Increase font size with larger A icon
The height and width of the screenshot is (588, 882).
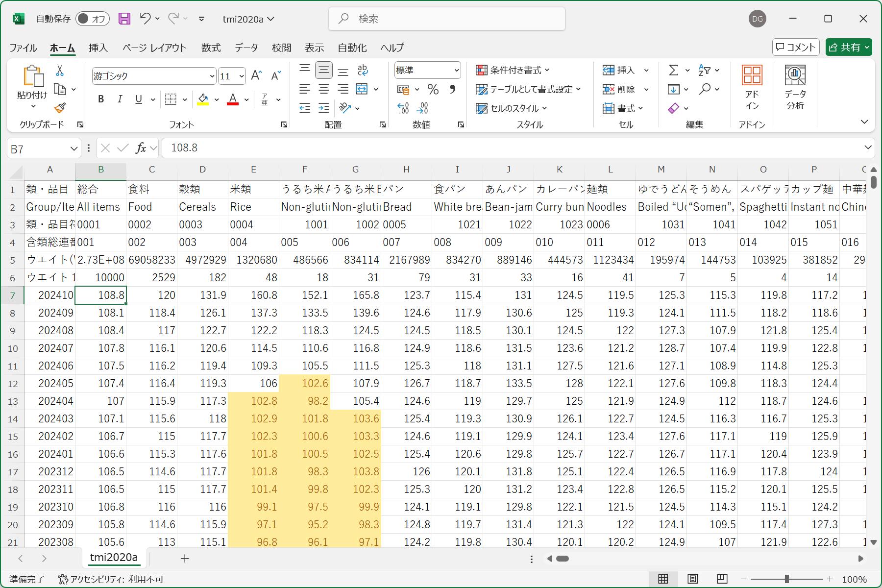point(256,75)
